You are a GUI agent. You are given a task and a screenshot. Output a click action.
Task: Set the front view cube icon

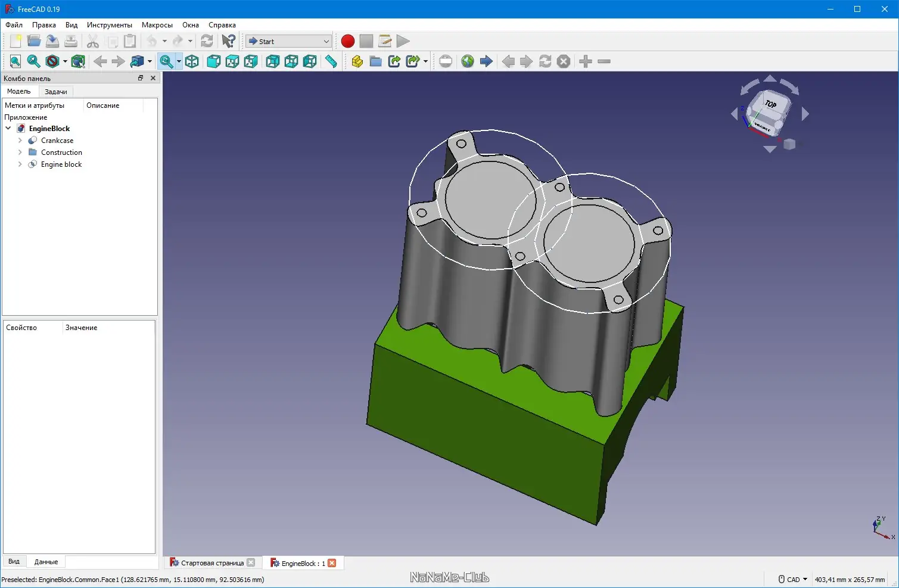(214, 61)
